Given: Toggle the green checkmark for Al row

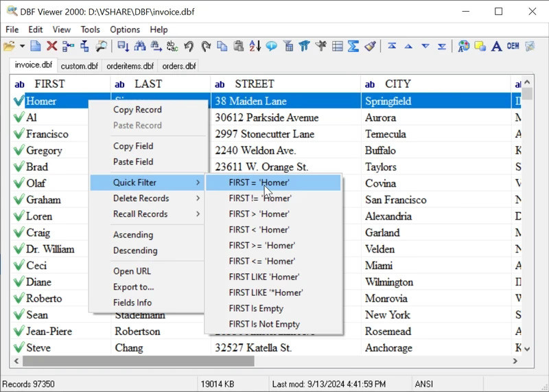Looking at the screenshot, I should pyautogui.click(x=19, y=117).
